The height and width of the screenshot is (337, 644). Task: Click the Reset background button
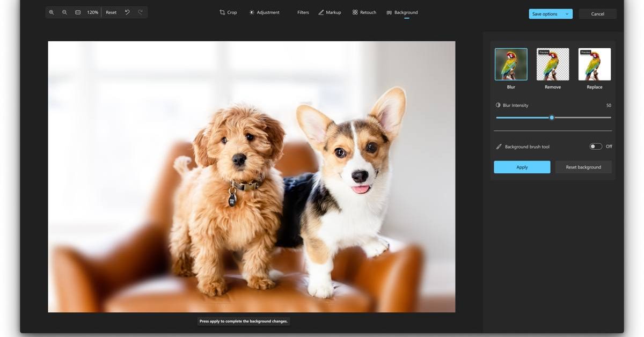click(x=583, y=167)
